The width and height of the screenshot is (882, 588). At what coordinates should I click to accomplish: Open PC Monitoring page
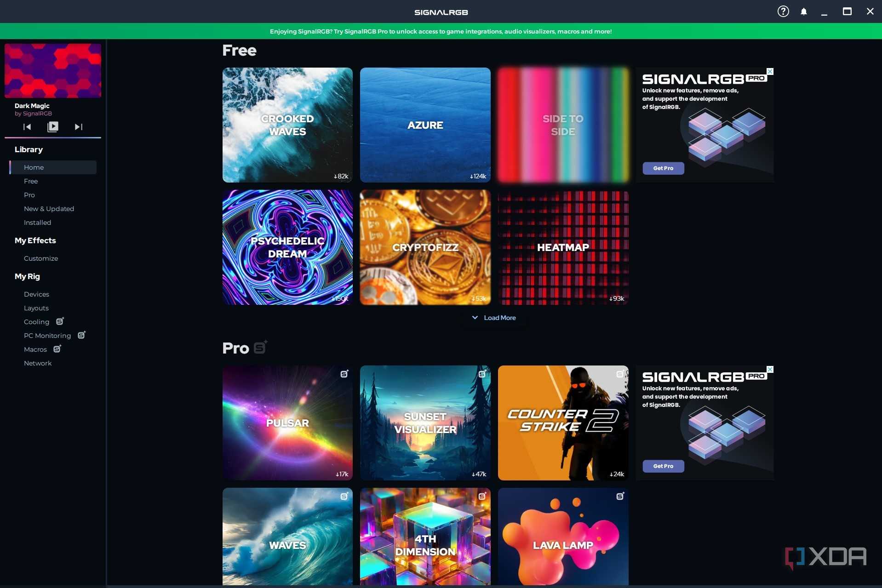coord(47,336)
